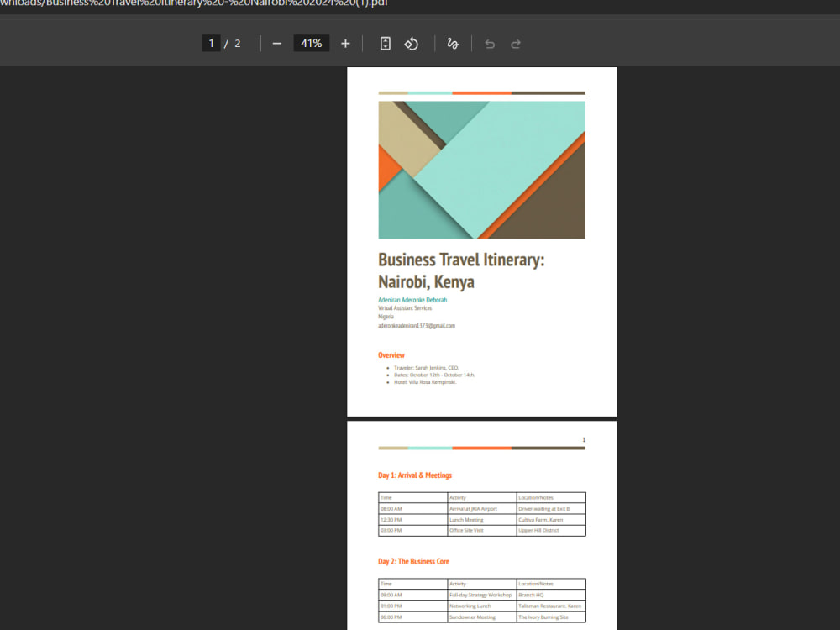Click the 'Hotel: Villa Rosa Kempinski.' bullet

[x=425, y=382]
